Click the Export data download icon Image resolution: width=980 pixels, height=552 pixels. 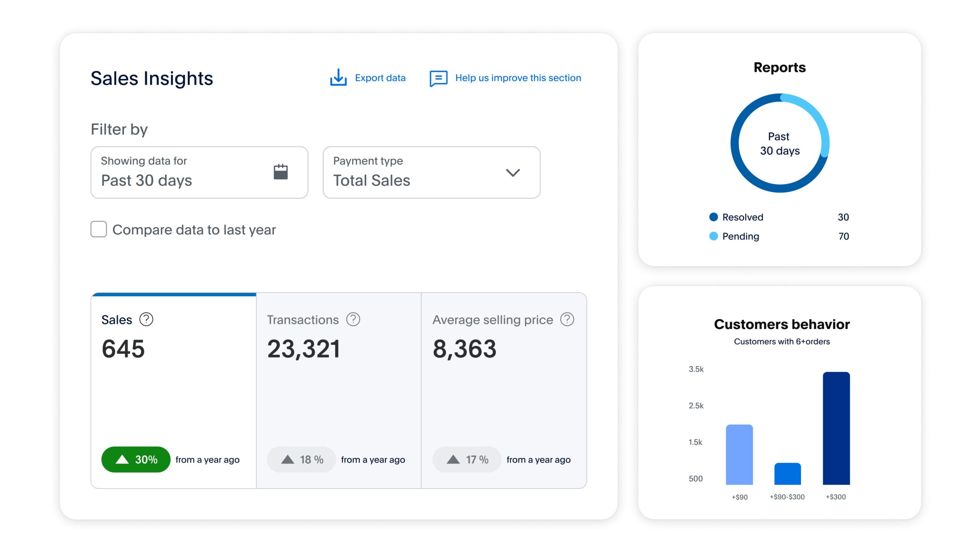tap(338, 78)
